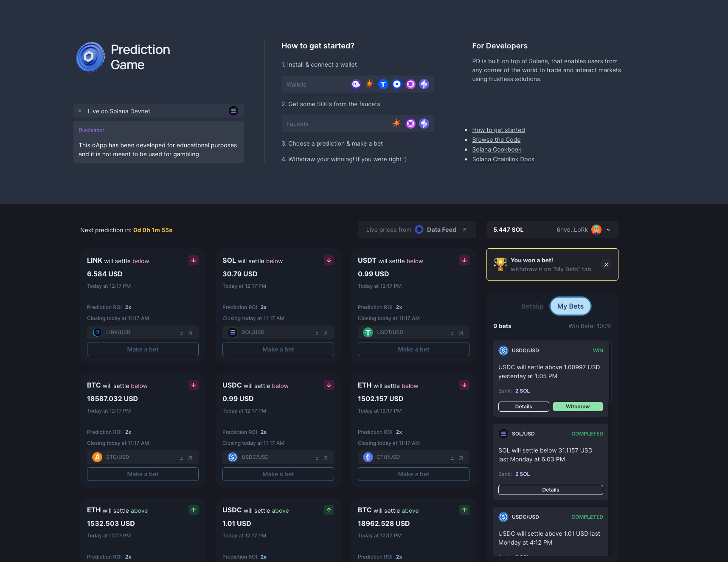Click the up arrow icon on USDC above card

tap(329, 510)
